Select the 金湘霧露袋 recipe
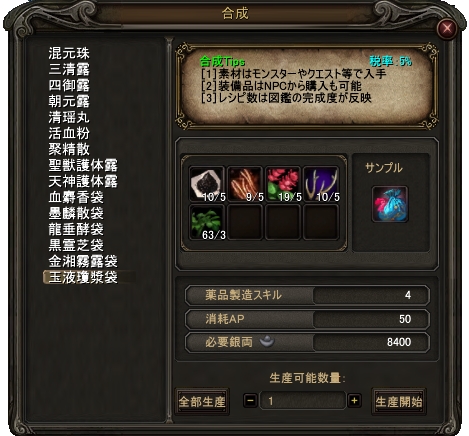469x436 pixels. pos(83,261)
